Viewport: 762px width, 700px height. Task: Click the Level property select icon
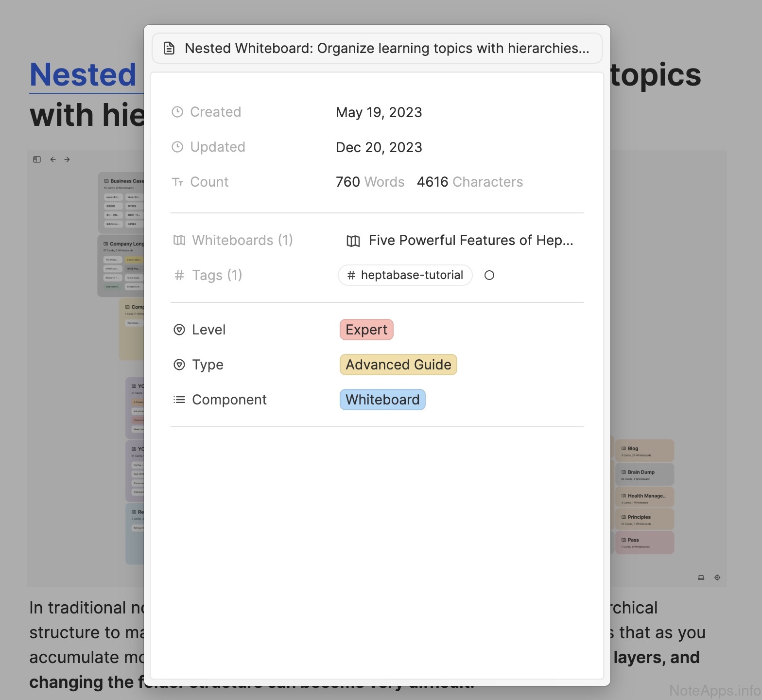click(x=179, y=330)
